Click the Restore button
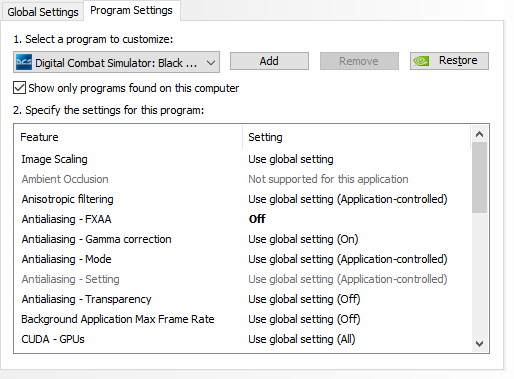The image size is (514, 379). coord(449,61)
